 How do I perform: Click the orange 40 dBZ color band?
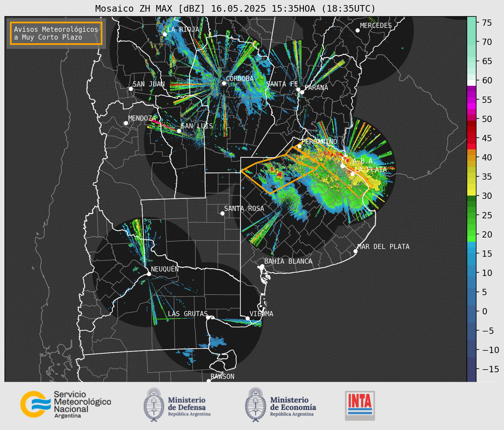(471, 157)
